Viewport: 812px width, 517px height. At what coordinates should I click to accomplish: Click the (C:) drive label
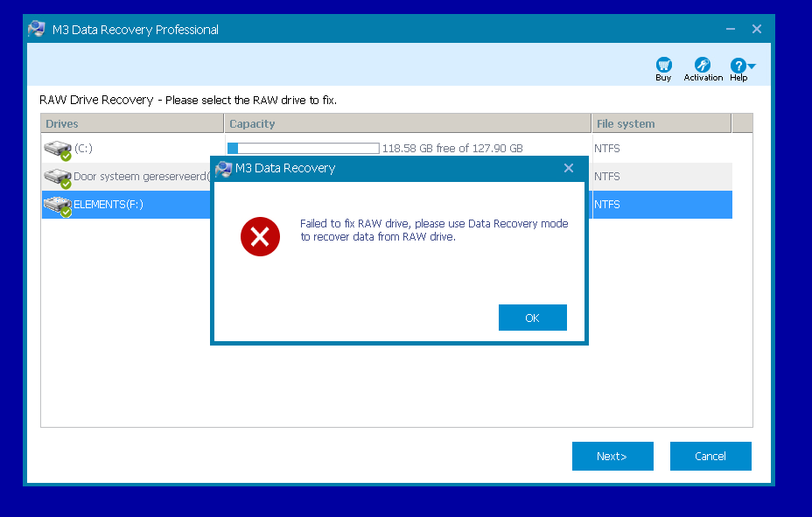pyautogui.click(x=83, y=148)
